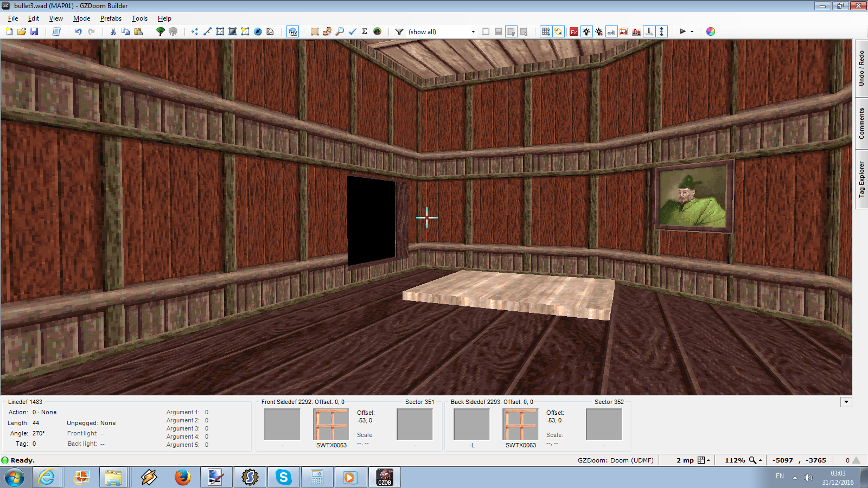The image size is (868, 488).
Task: Expand test map options arrow
Action: [x=692, y=31]
